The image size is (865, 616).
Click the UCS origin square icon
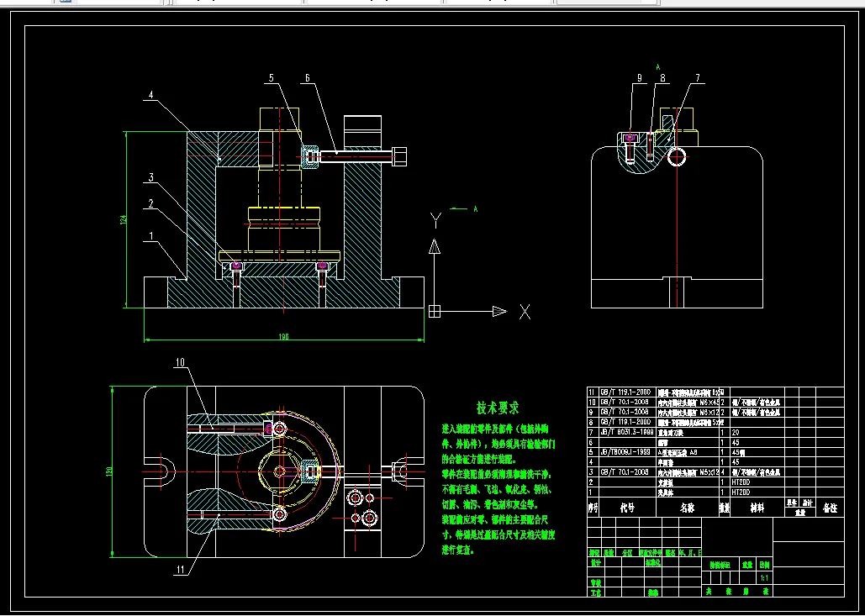(435, 312)
